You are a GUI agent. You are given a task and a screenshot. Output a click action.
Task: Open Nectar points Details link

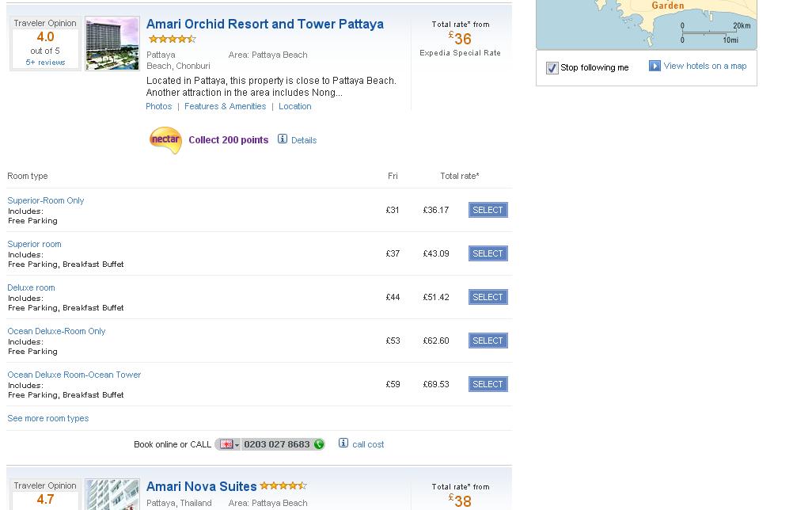point(304,140)
